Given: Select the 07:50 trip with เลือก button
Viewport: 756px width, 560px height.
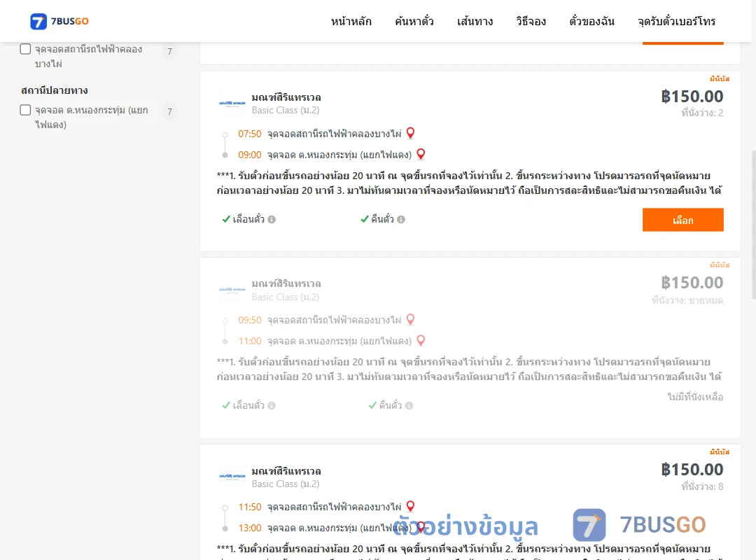Looking at the screenshot, I should click(x=682, y=220).
